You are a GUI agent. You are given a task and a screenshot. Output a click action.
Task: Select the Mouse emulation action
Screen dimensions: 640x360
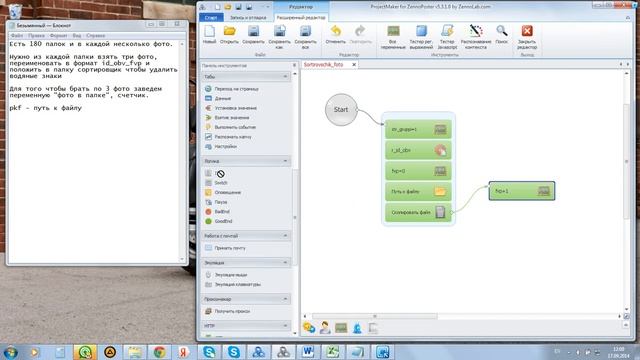(x=226, y=275)
